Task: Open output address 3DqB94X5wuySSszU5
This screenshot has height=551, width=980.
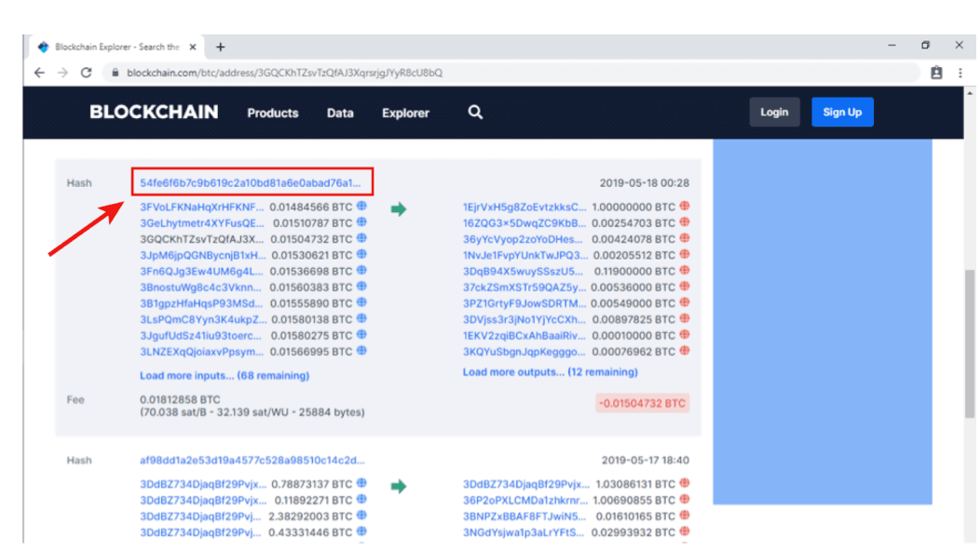Action: click(523, 271)
